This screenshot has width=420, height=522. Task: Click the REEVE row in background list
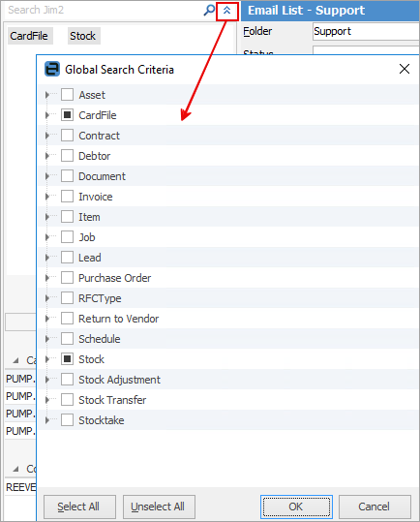pos(20,487)
